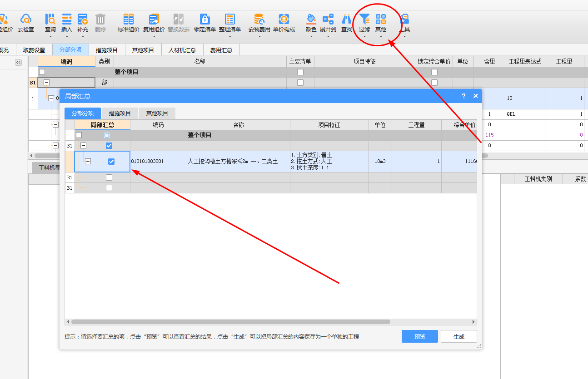Open 复用组价 reuse pricing tool

point(154,23)
